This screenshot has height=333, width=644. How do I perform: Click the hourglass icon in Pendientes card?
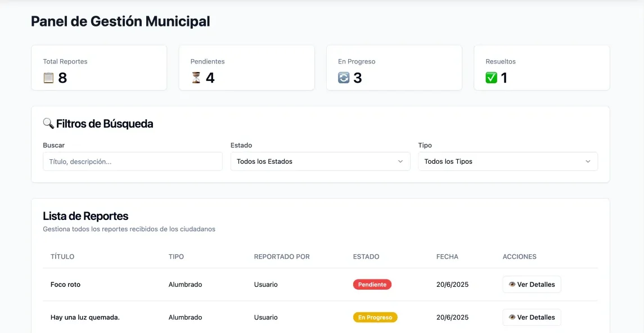click(x=196, y=78)
